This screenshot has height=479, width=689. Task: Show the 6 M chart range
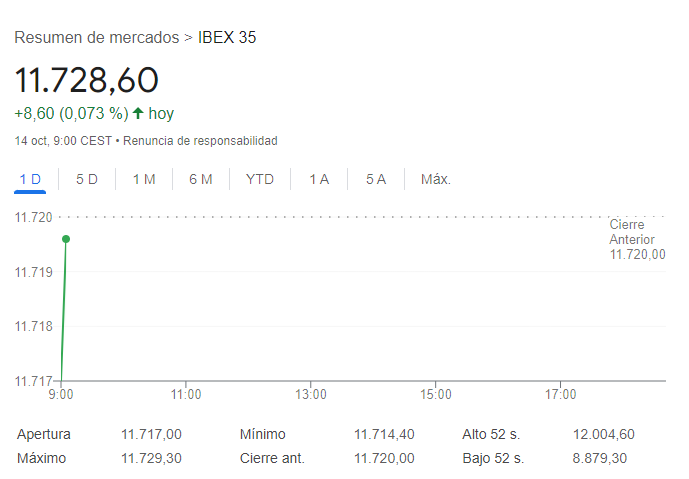click(201, 179)
